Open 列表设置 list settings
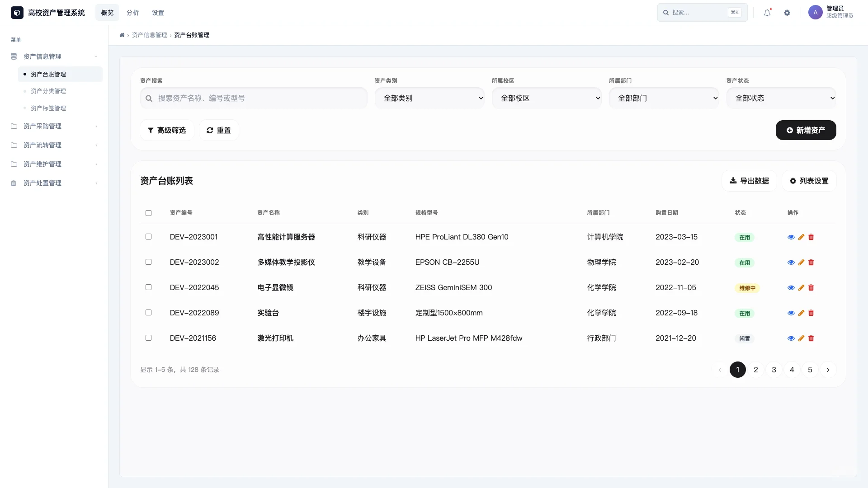The width and height of the screenshot is (868, 488). [809, 180]
